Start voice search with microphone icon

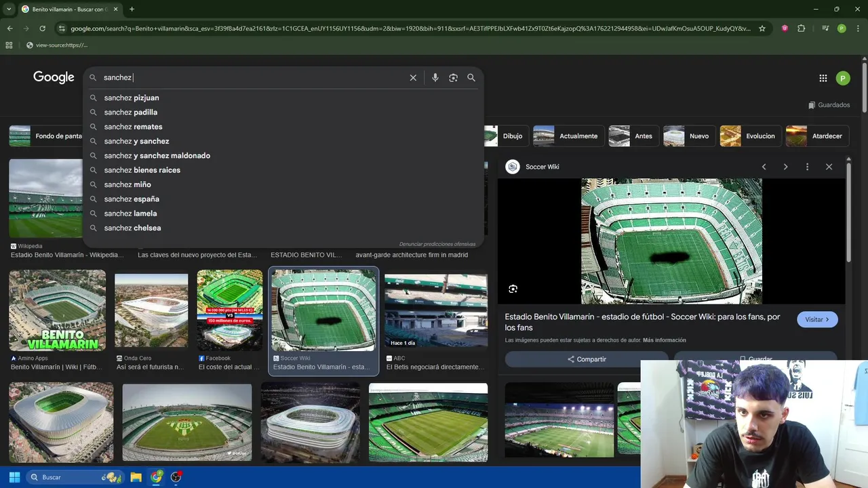click(x=435, y=78)
